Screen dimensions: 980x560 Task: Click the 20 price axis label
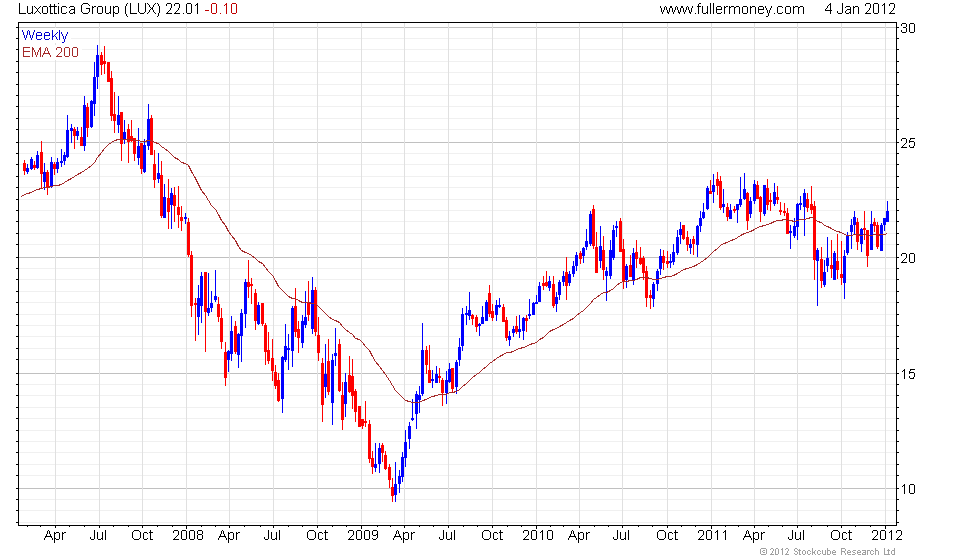pyautogui.click(x=908, y=258)
